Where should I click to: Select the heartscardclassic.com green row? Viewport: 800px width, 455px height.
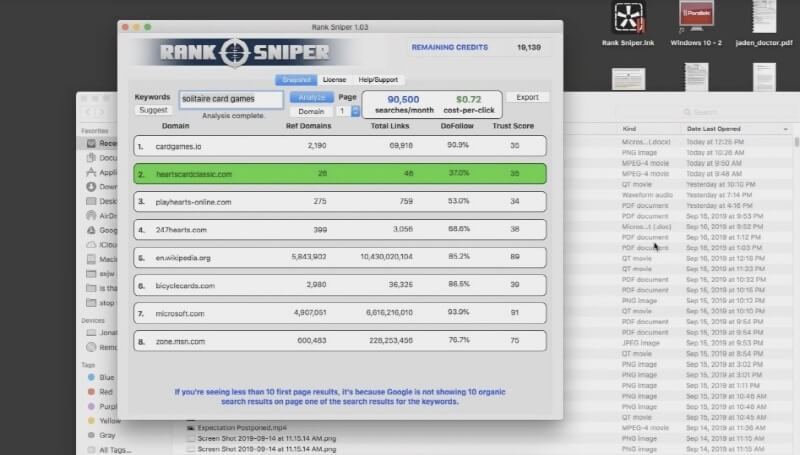[340, 173]
